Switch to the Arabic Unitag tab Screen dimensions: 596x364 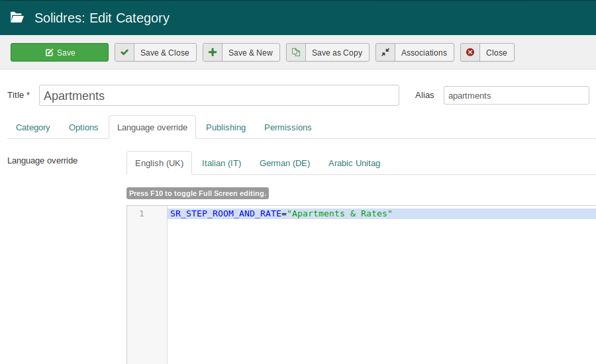[x=354, y=163]
